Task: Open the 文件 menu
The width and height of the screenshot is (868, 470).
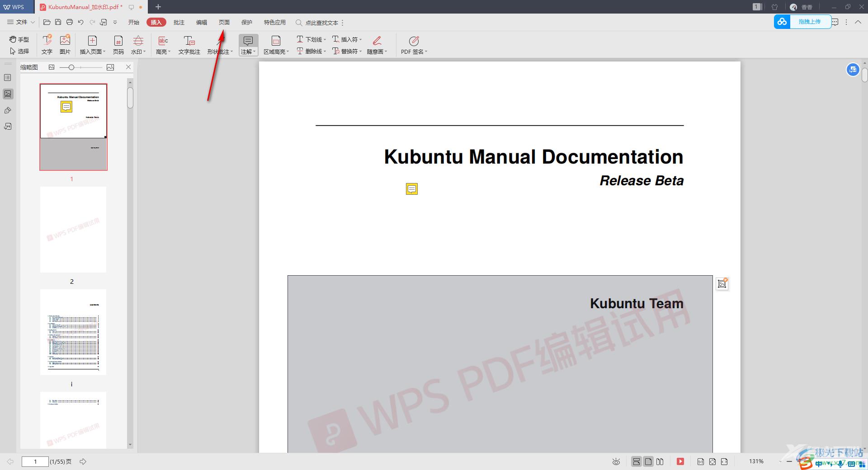Action: point(21,22)
